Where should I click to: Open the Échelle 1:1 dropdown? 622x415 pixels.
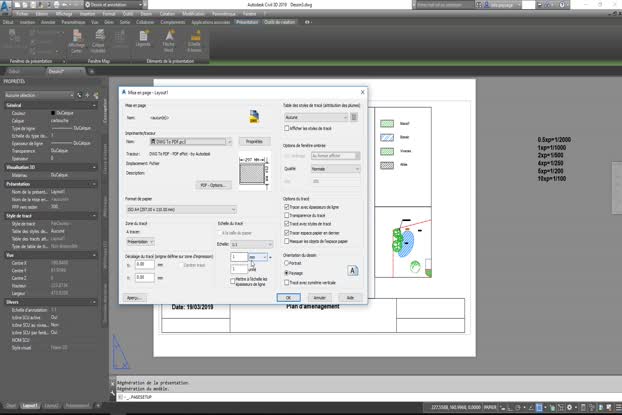[x=251, y=244]
